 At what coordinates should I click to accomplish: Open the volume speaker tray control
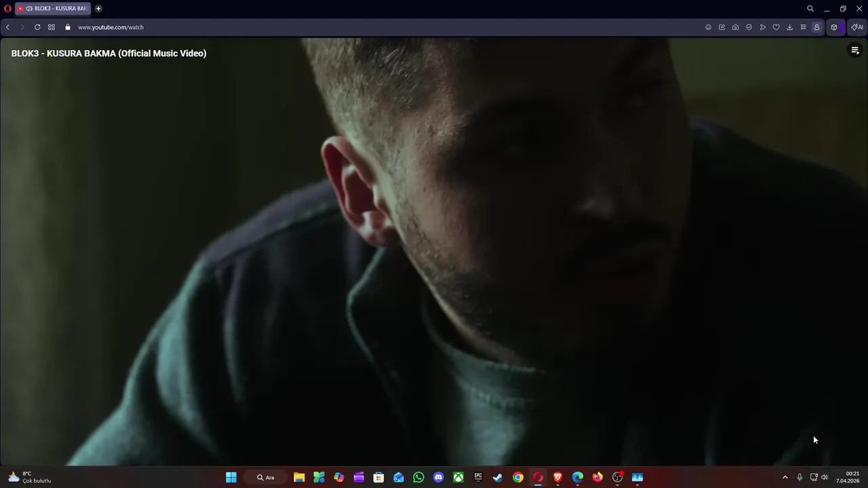[x=825, y=477]
